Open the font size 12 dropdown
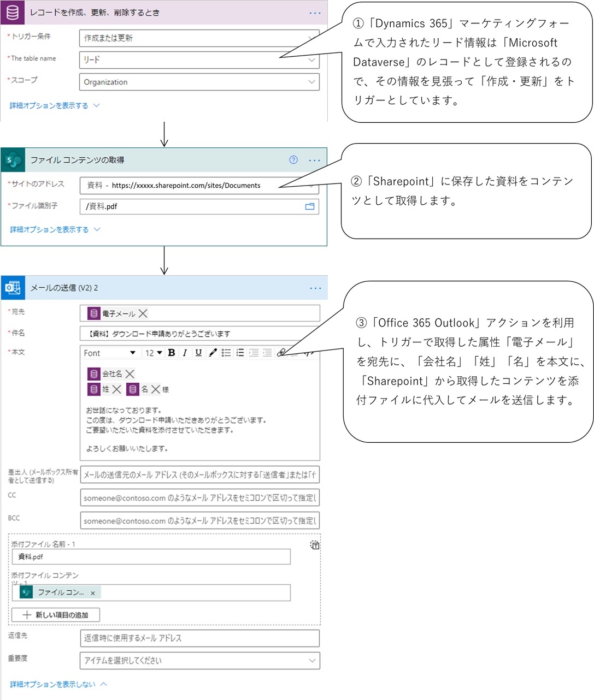The width and height of the screenshot is (594, 700). 154,353
